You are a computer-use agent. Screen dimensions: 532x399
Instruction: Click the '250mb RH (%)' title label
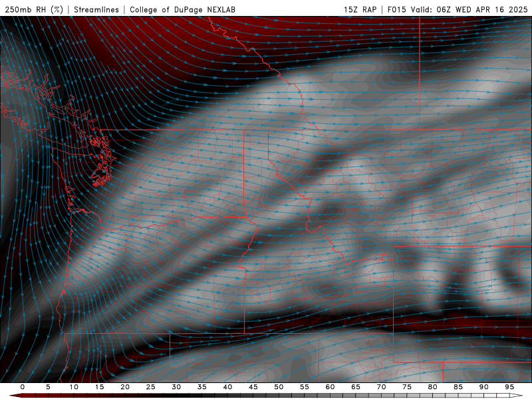click(34, 9)
